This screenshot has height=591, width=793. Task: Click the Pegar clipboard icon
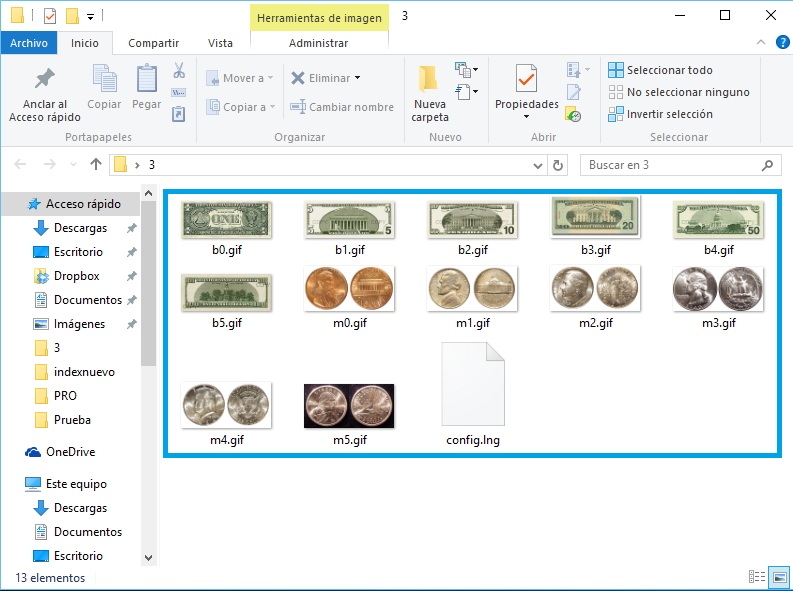click(146, 86)
